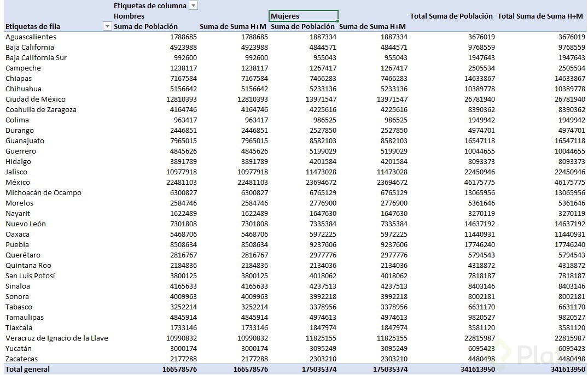Select the Sinaloa row label
The width and height of the screenshot is (588, 375).
click(x=18, y=286)
